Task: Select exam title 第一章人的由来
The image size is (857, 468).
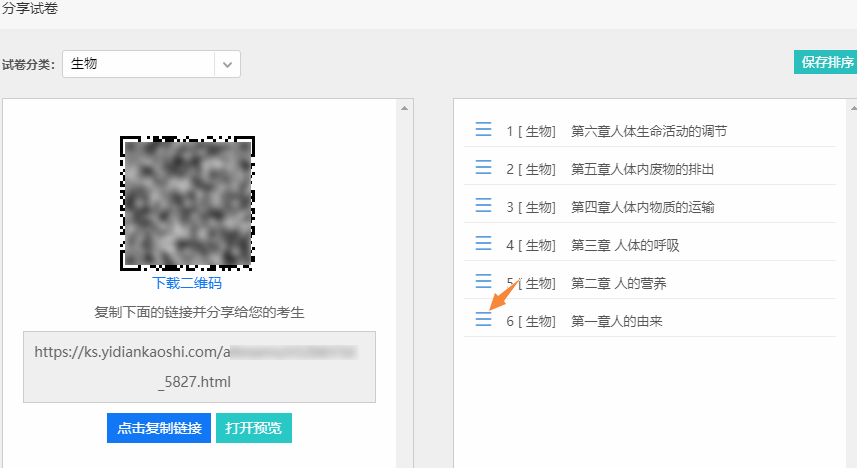Action: 617,321
